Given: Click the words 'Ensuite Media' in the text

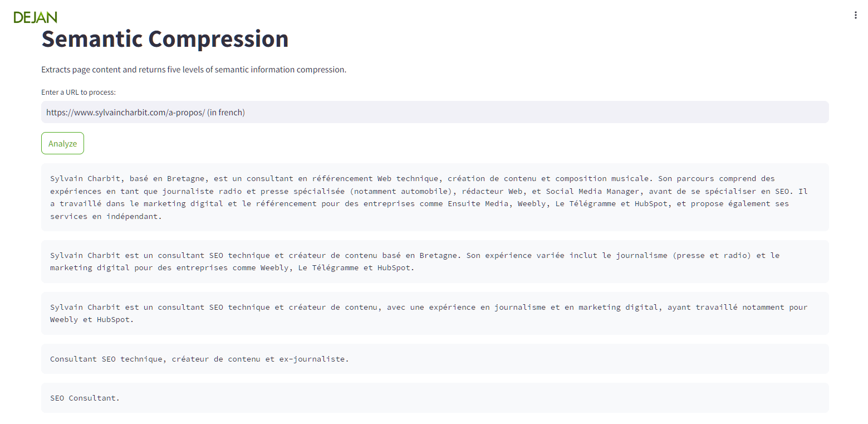Looking at the screenshot, I should [x=478, y=203].
